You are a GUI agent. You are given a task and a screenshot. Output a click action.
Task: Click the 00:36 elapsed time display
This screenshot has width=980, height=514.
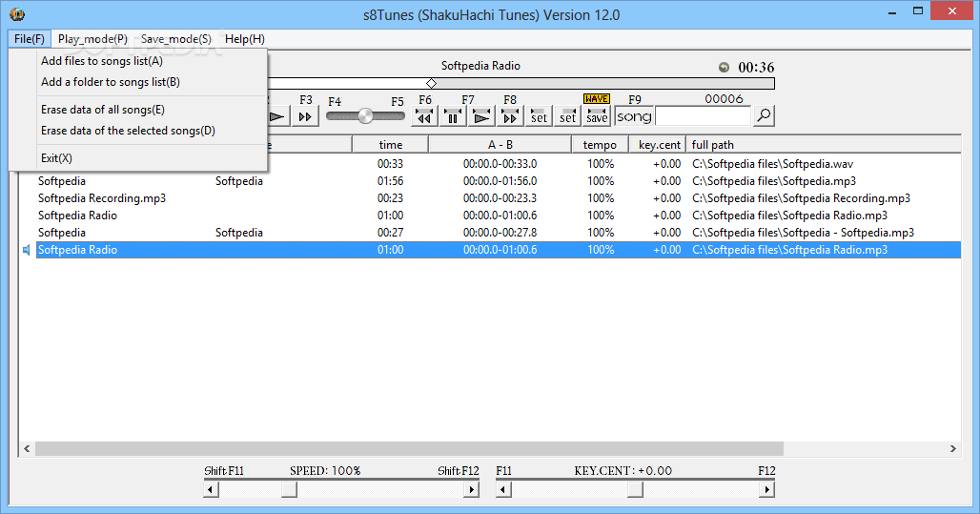click(x=756, y=67)
